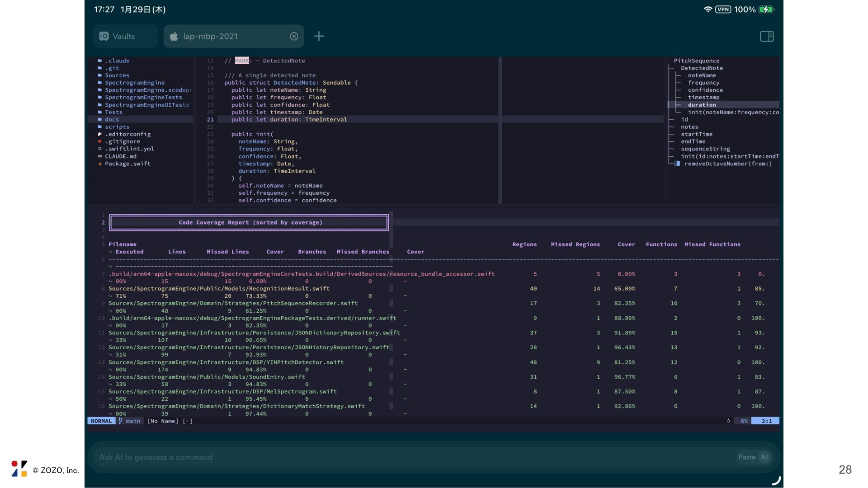Tap the battery status icon

(766, 9)
